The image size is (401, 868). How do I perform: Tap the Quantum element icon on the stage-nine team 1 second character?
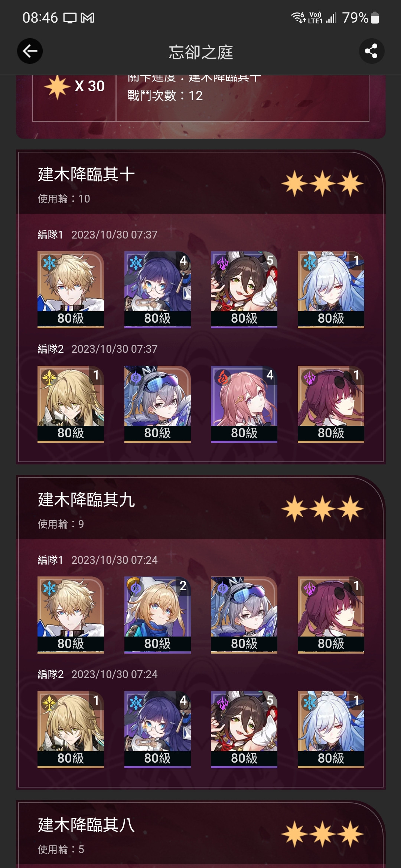click(136, 588)
